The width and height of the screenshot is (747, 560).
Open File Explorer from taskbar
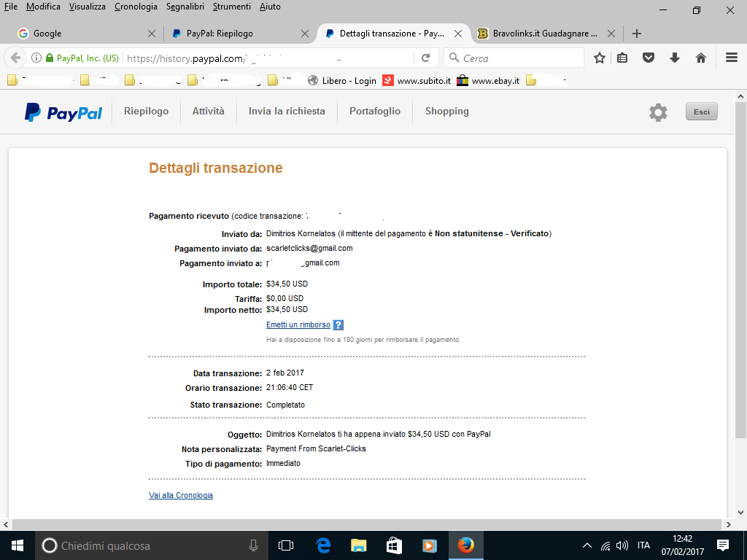coord(358,545)
